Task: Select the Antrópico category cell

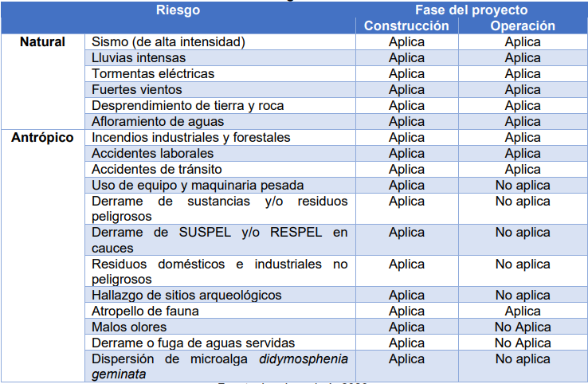Action: tap(42, 137)
